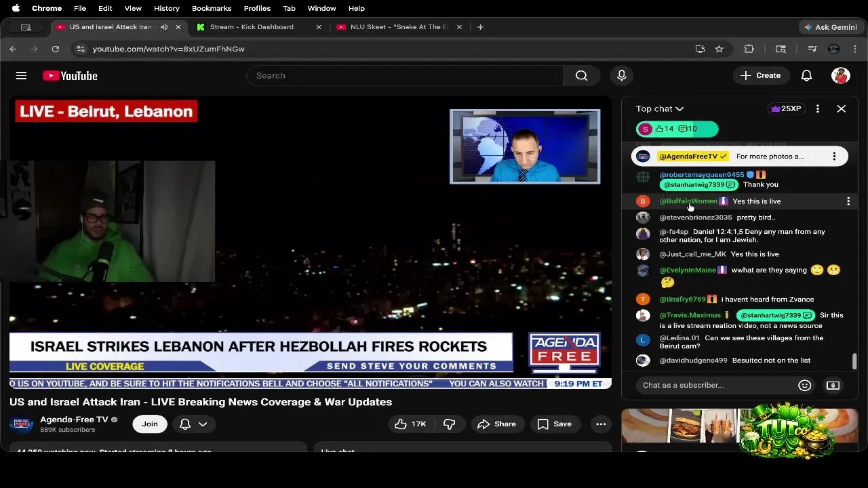
Task: Open the Profiles menu
Action: click(x=257, y=8)
